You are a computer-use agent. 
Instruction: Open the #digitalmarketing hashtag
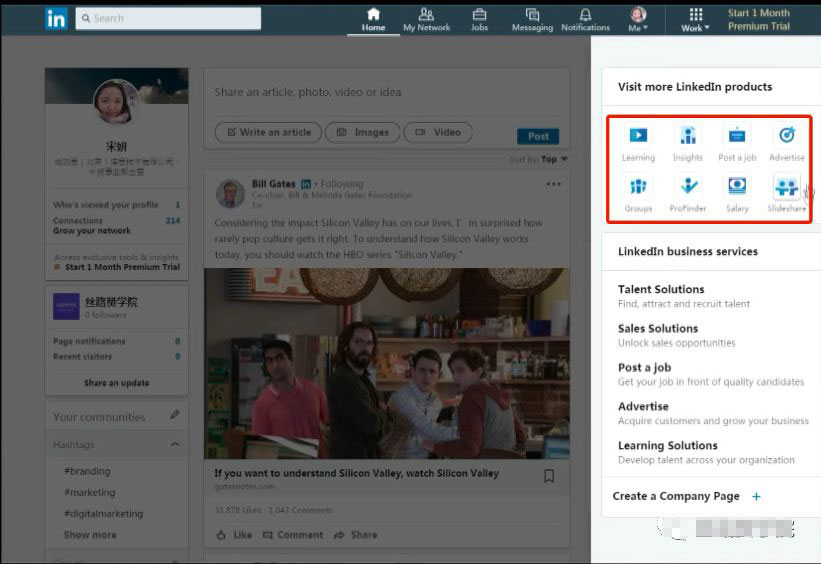(103, 513)
